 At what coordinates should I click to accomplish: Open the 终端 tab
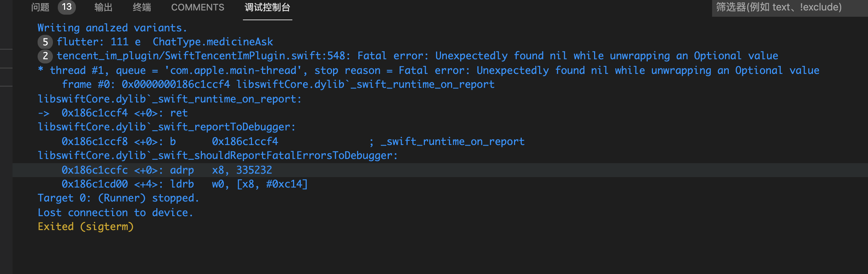pyautogui.click(x=141, y=7)
